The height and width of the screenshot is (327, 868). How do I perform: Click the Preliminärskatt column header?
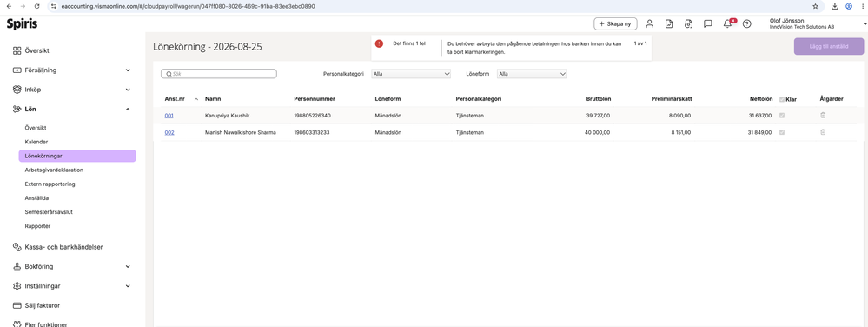(672, 99)
